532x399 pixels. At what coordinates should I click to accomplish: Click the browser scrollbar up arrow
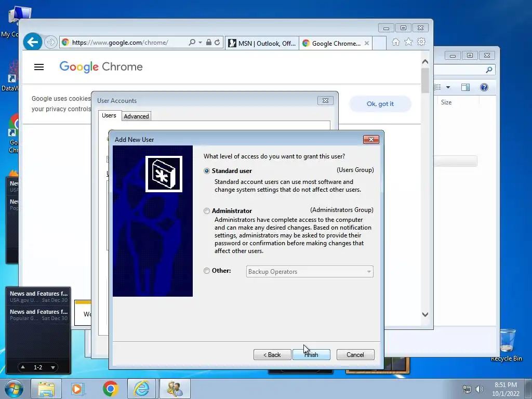pyautogui.click(x=425, y=62)
